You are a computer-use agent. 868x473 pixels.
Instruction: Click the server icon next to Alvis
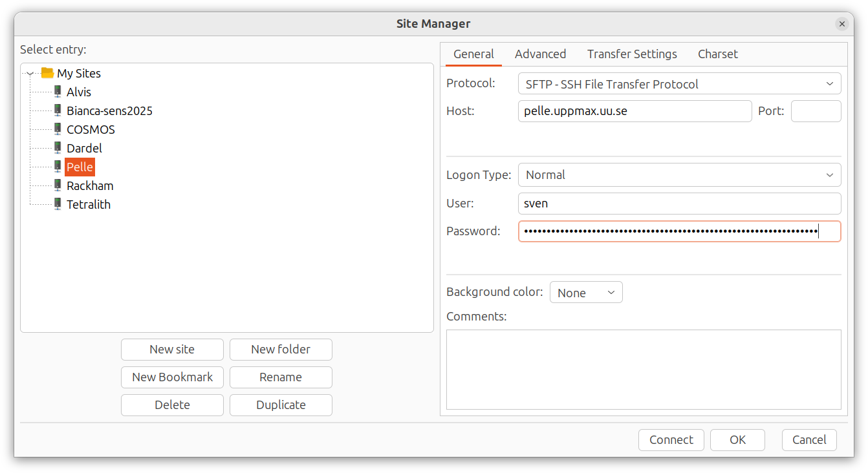(58, 92)
